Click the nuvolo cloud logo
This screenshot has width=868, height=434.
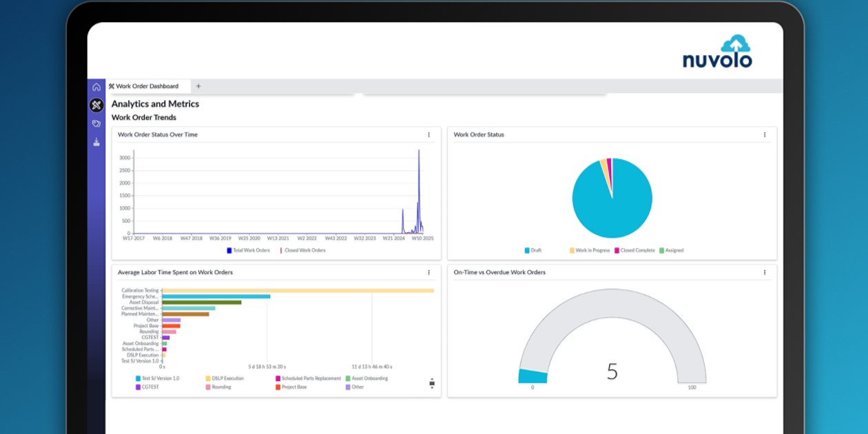tap(717, 53)
